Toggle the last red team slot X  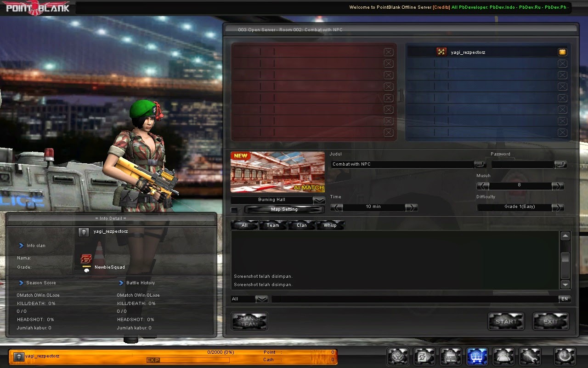(389, 132)
